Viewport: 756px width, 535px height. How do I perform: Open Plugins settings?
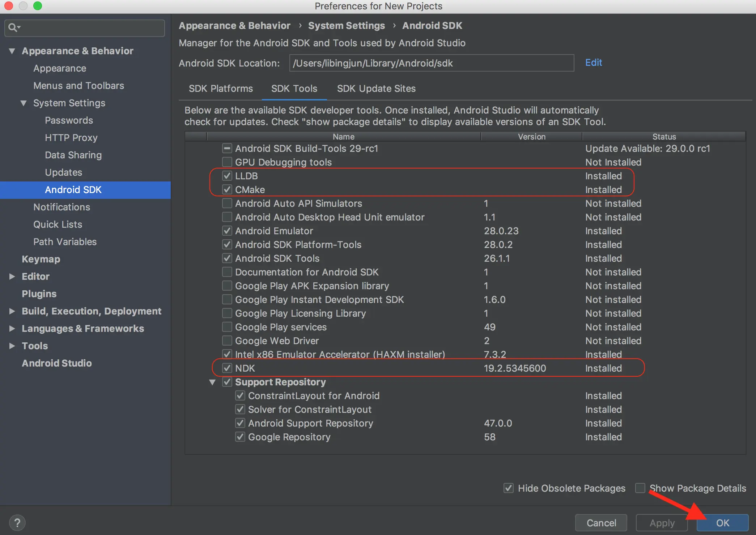(x=39, y=294)
